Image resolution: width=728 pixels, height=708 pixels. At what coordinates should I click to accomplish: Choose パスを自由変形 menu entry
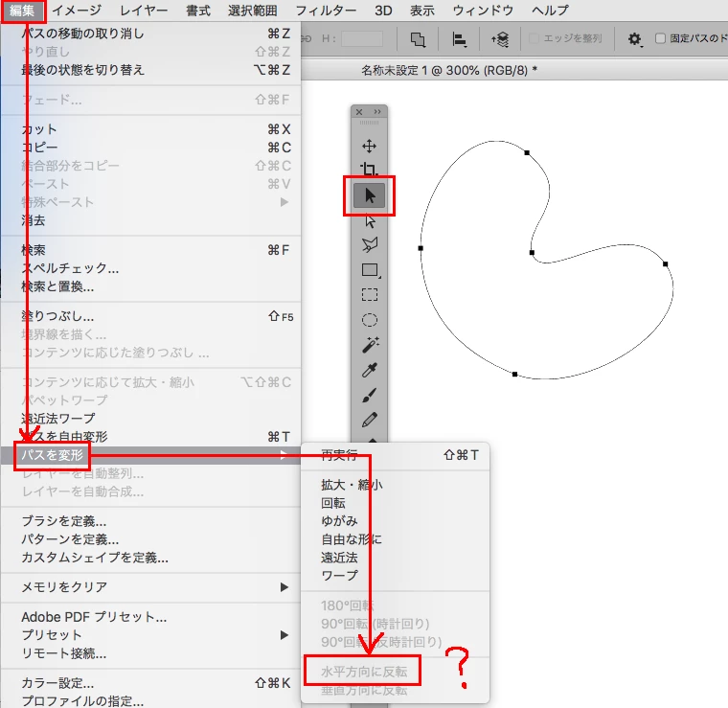coord(151,437)
